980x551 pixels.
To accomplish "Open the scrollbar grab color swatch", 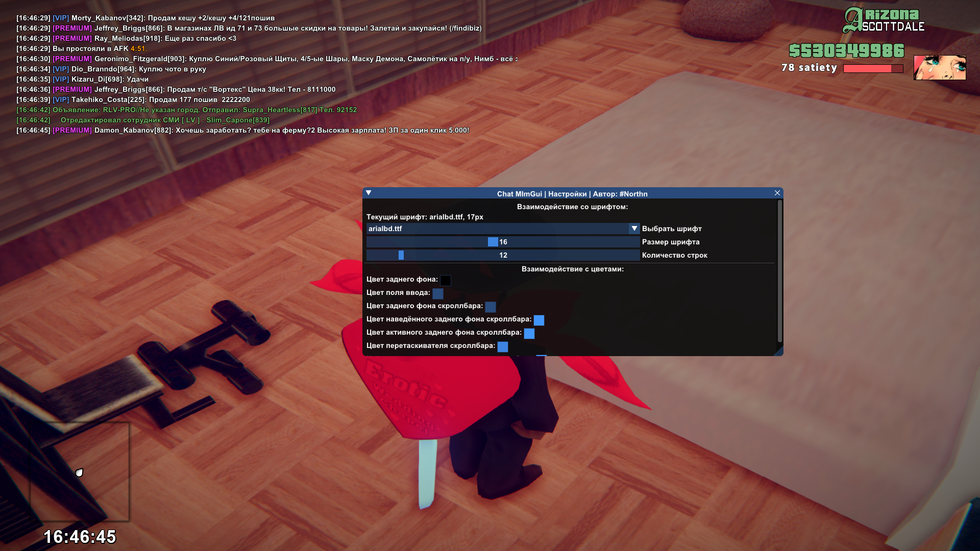I will click(x=503, y=346).
